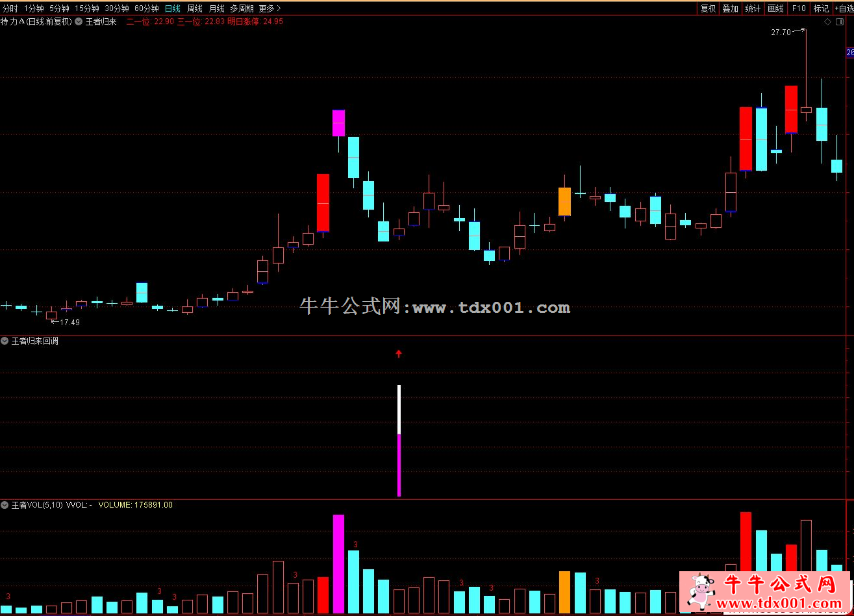Expand the 王者归来 main indicator dropdown
Screen dimensions: 854x616
79,21
